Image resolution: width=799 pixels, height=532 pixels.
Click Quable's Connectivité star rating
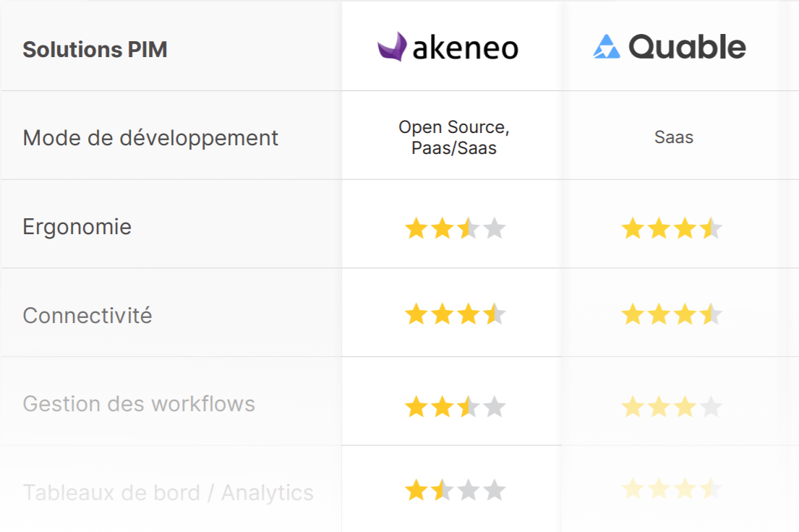coord(672,314)
